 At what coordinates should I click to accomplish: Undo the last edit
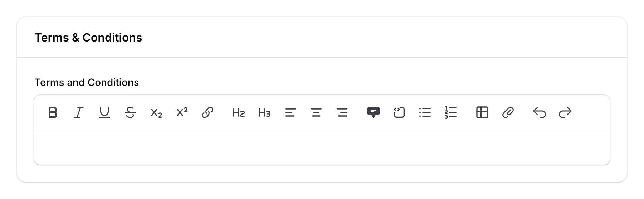539,113
